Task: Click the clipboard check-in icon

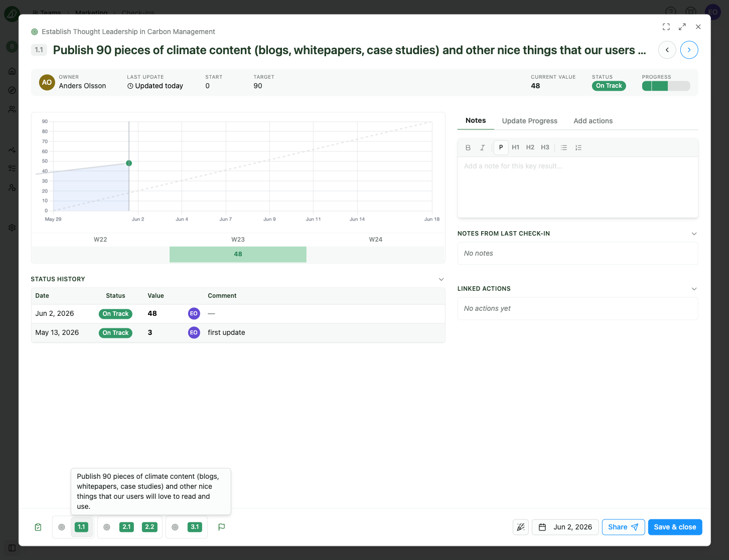Action: (x=38, y=527)
